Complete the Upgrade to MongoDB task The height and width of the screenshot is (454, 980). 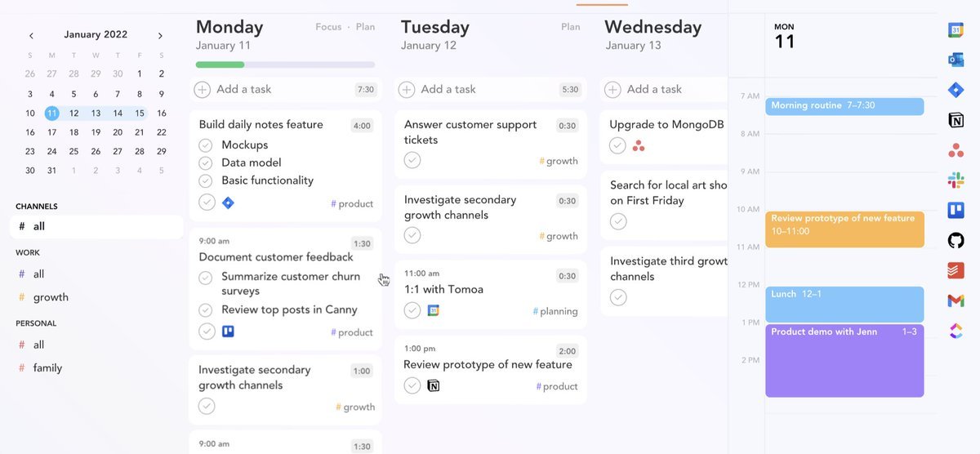[x=618, y=145]
